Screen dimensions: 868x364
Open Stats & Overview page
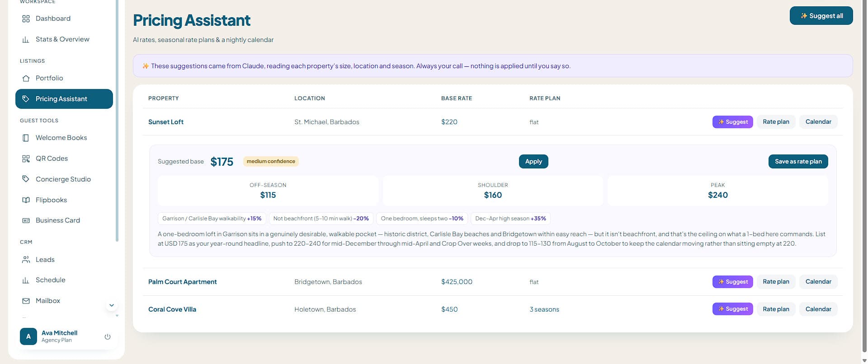click(x=64, y=39)
